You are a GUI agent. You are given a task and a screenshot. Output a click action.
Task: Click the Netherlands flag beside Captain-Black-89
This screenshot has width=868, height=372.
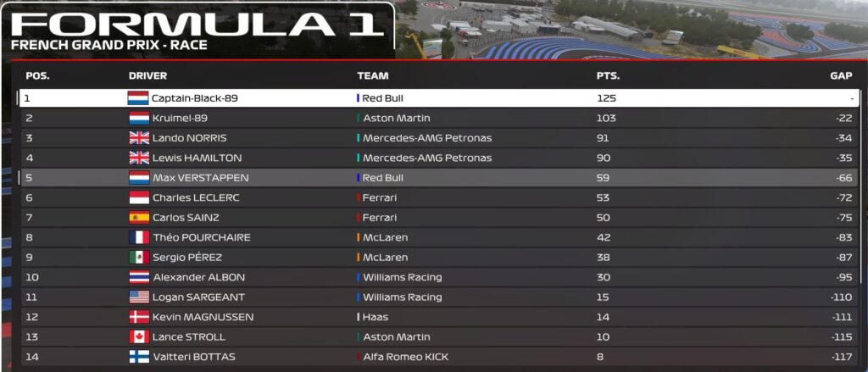point(138,98)
